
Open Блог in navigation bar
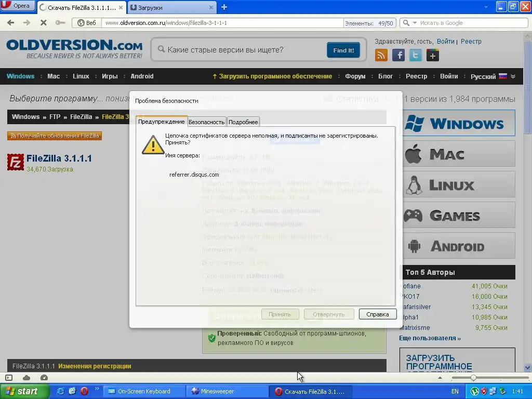pyautogui.click(x=385, y=76)
